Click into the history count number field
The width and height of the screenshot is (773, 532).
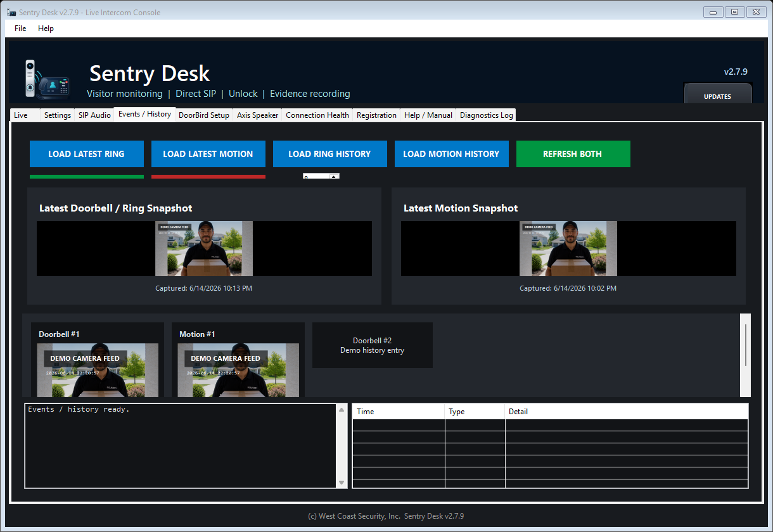pos(316,176)
